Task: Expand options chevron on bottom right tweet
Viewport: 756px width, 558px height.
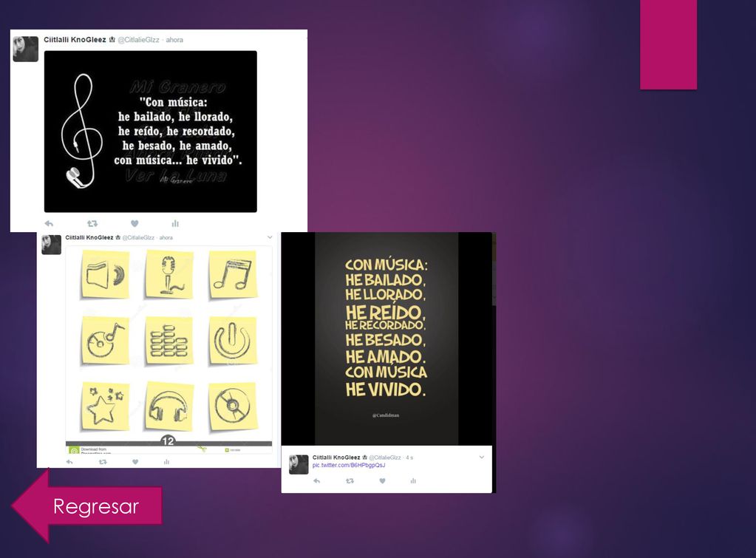Action: (x=481, y=457)
